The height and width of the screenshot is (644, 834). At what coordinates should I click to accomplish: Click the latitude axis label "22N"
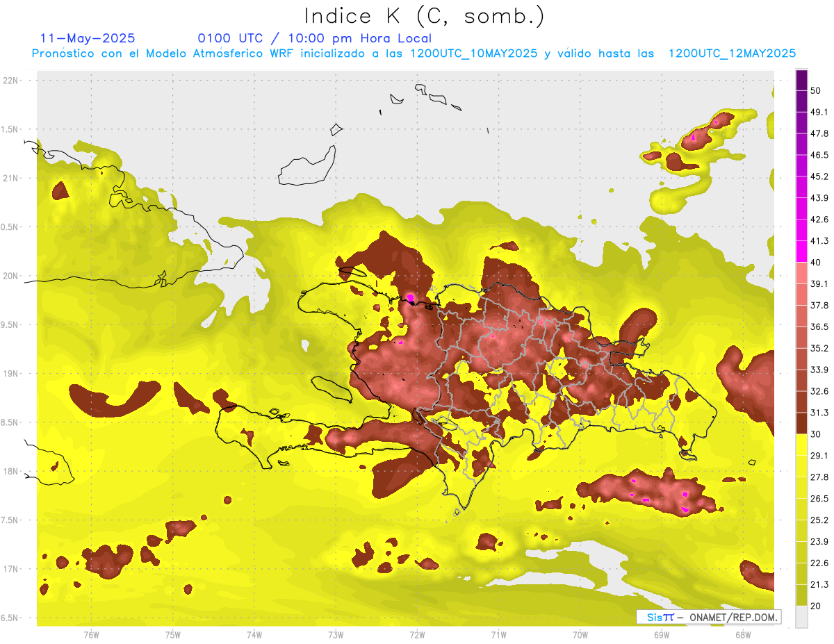point(10,81)
